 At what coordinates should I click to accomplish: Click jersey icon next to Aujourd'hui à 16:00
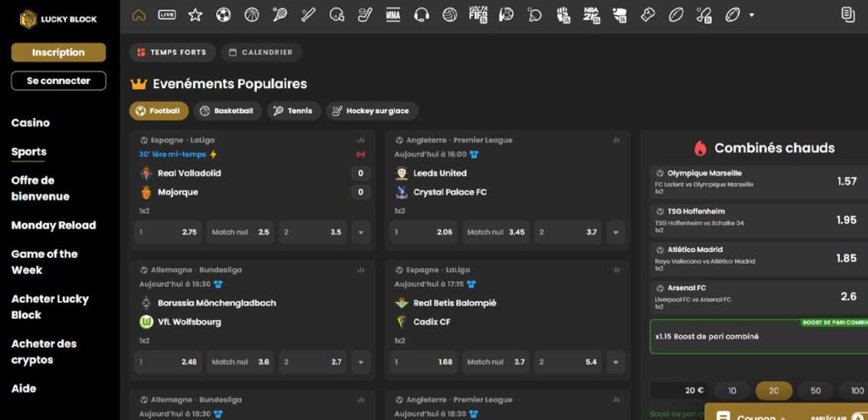point(473,154)
